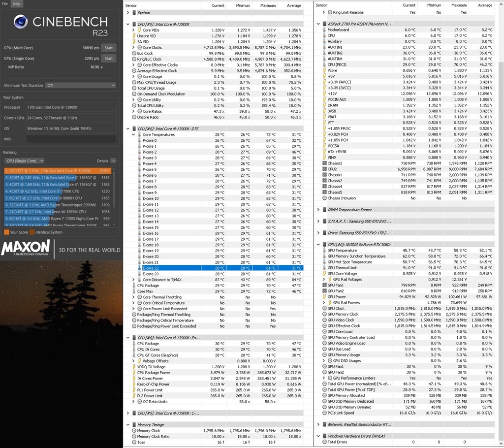Click the icon beside ASRock Z790 Pro RS/D4 header
504x448 pixels.
(324, 24)
